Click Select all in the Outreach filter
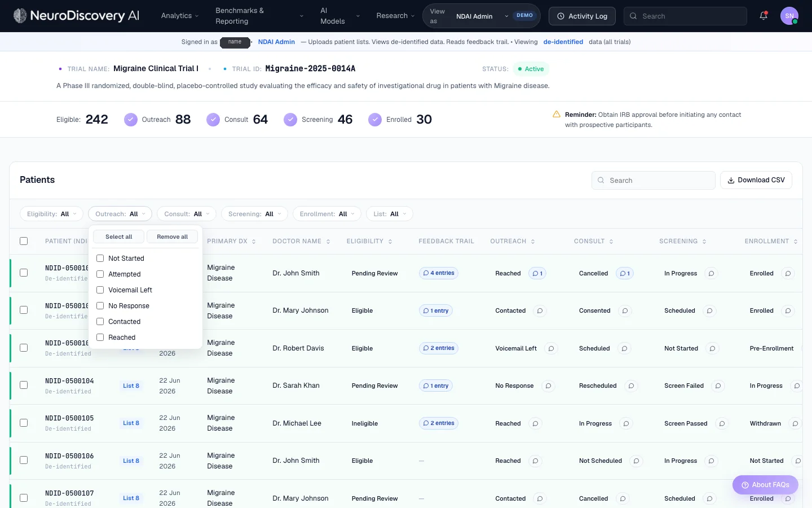The height and width of the screenshot is (508, 812). coord(118,237)
